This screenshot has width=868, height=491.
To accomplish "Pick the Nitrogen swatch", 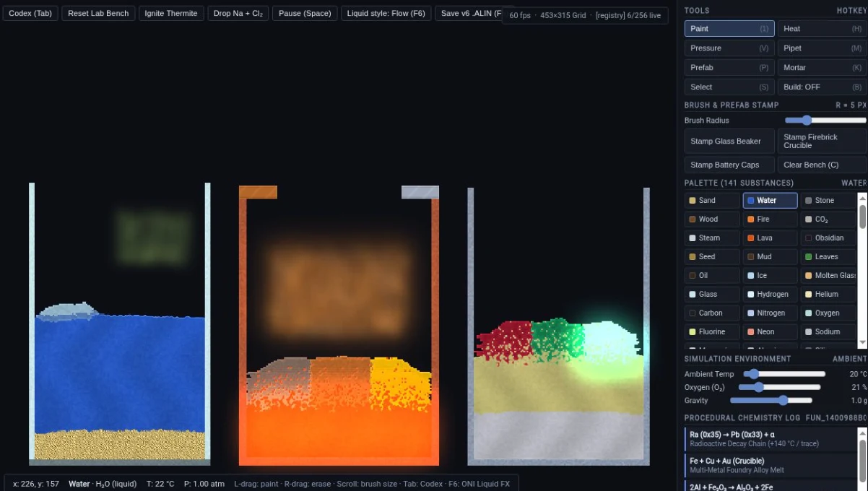I will (x=770, y=313).
